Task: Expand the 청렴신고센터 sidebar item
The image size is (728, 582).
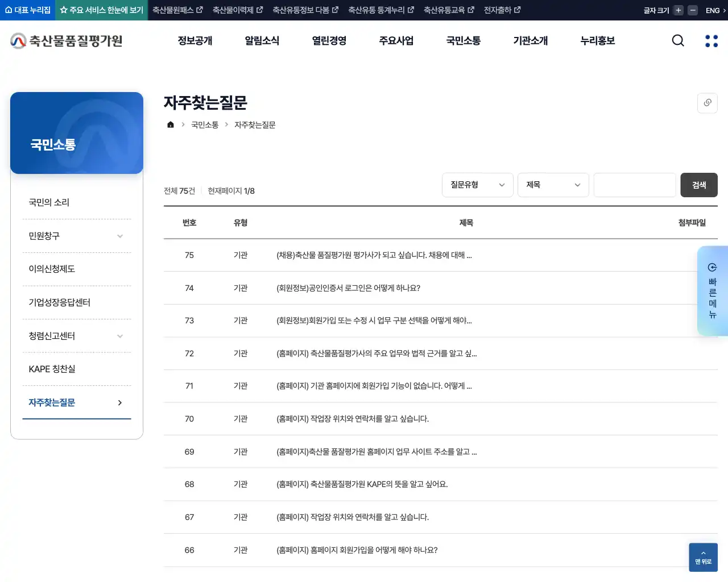Action: (x=77, y=336)
